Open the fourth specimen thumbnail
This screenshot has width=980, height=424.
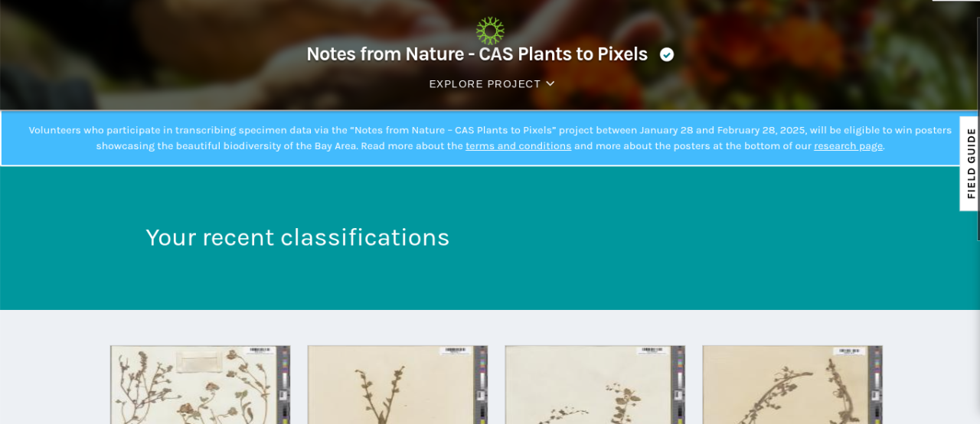tap(793, 384)
